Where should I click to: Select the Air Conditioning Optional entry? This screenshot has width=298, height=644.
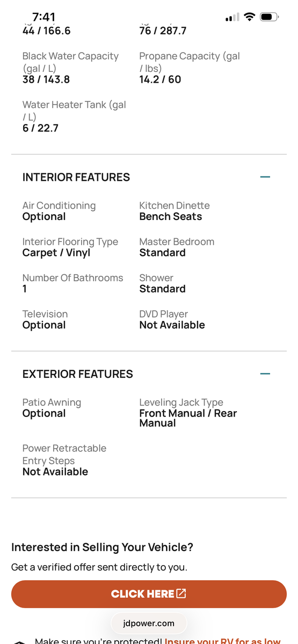coord(59,211)
